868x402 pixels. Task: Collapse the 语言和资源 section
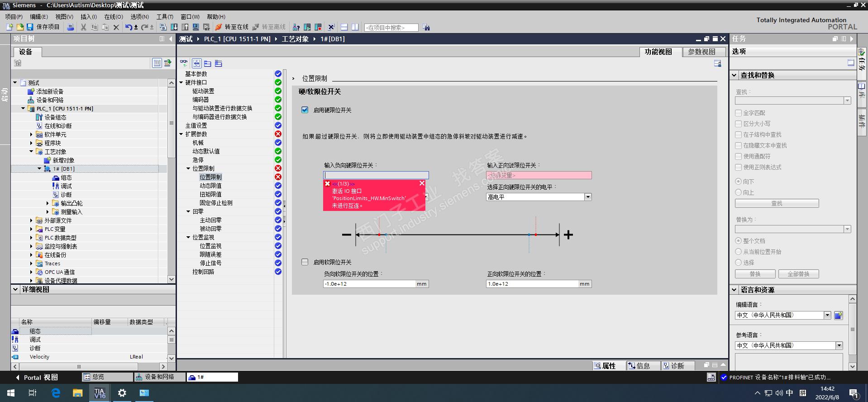point(734,290)
